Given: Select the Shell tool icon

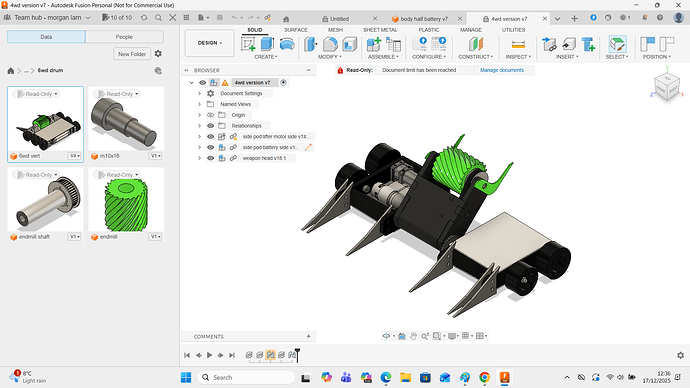Looking at the screenshot, I should (x=349, y=44).
